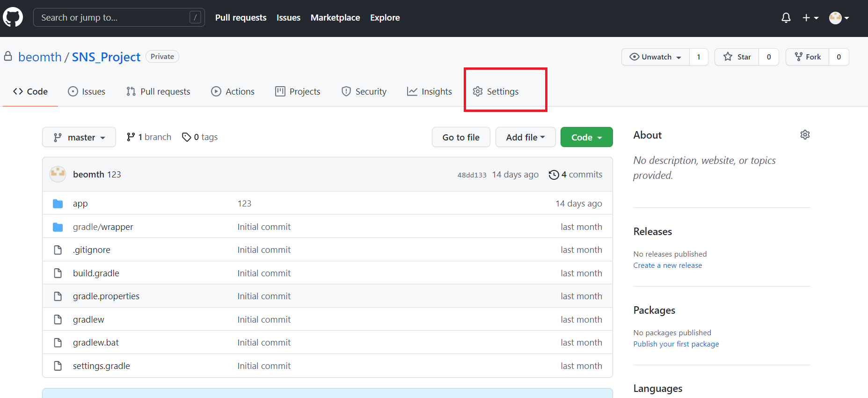The image size is (868, 398).
Task: Open latest commit message 123
Action: point(114,174)
